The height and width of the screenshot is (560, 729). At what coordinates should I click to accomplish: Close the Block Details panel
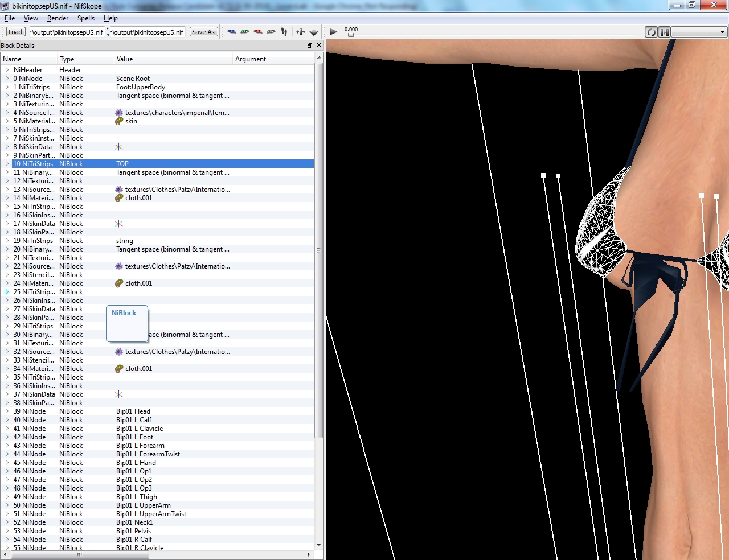point(319,46)
